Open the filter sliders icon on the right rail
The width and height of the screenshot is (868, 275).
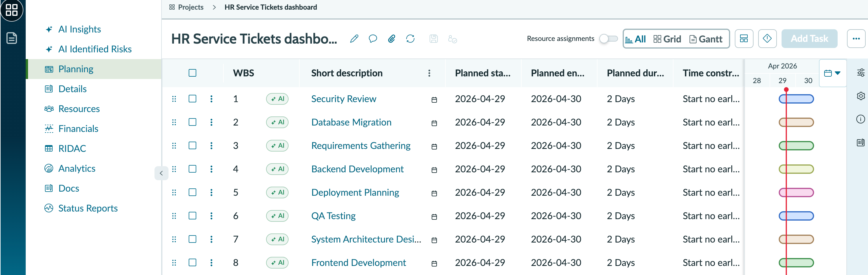pos(861,73)
